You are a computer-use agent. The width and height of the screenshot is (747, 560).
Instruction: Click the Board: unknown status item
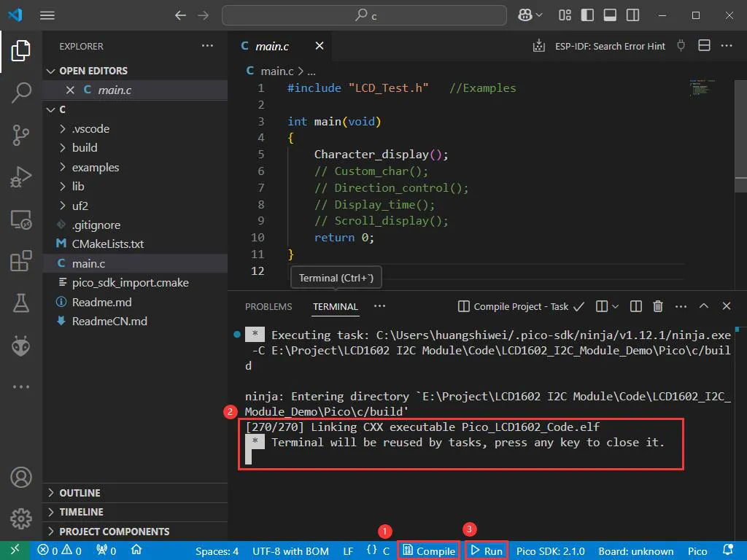(x=636, y=551)
